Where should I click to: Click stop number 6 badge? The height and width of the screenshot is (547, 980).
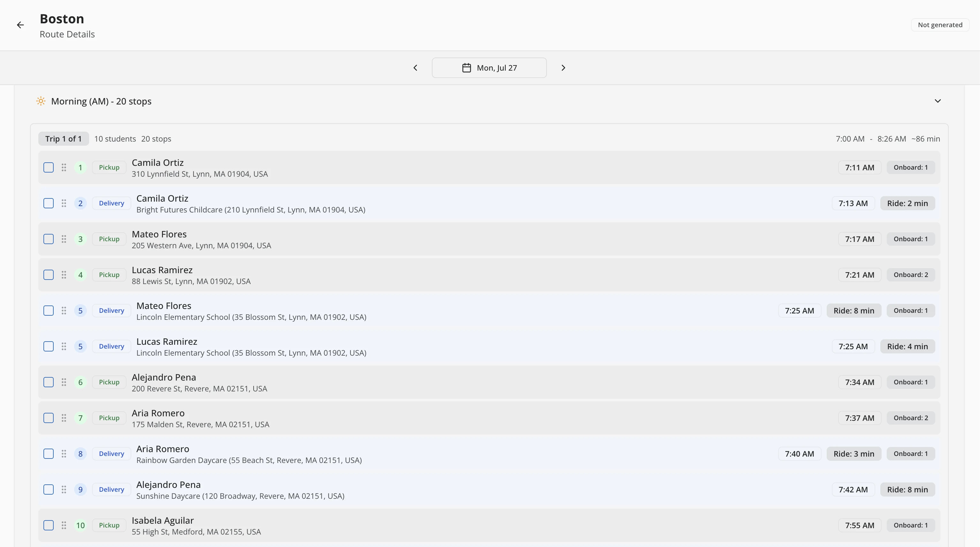coord(80,382)
